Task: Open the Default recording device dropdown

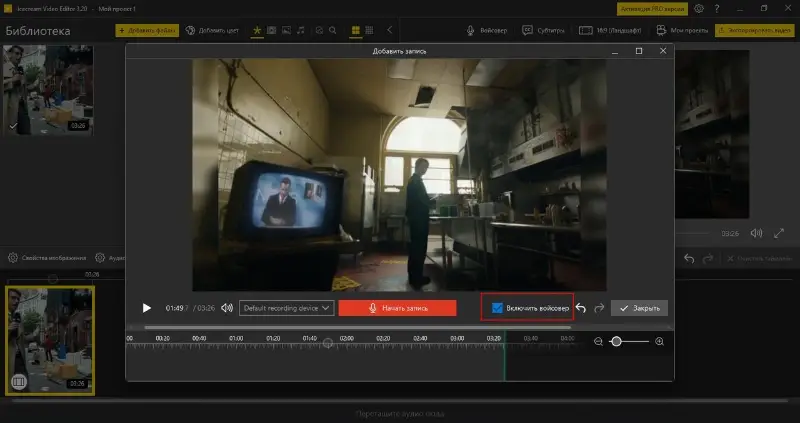Action: click(287, 308)
